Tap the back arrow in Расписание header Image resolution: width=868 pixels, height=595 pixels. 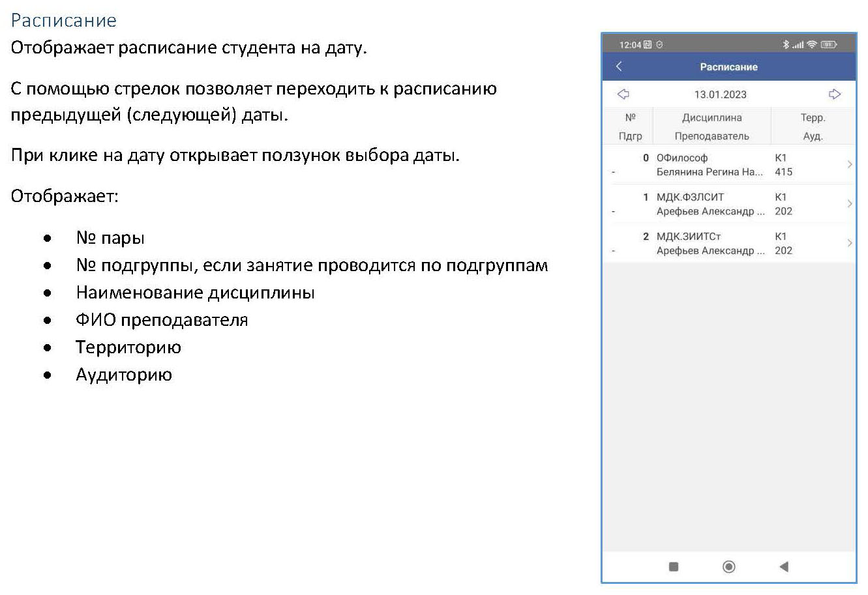point(619,66)
